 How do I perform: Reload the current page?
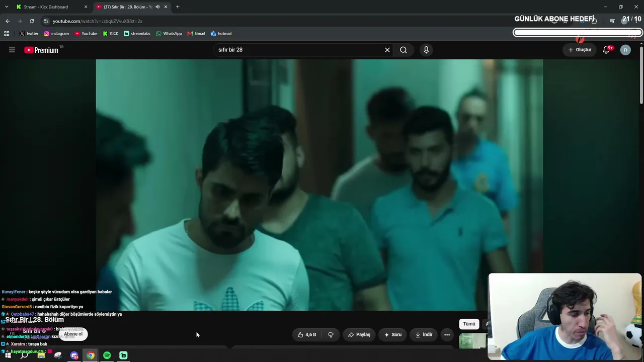click(x=32, y=21)
